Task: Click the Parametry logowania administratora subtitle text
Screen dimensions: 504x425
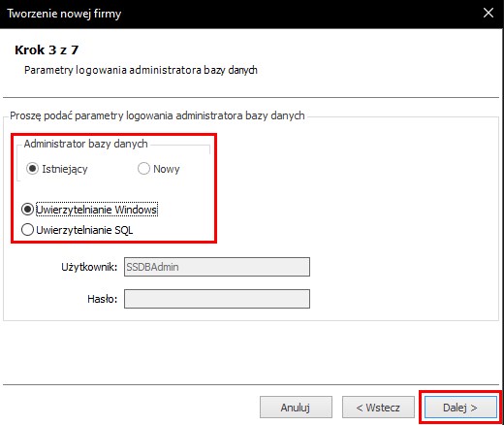Action: (141, 70)
